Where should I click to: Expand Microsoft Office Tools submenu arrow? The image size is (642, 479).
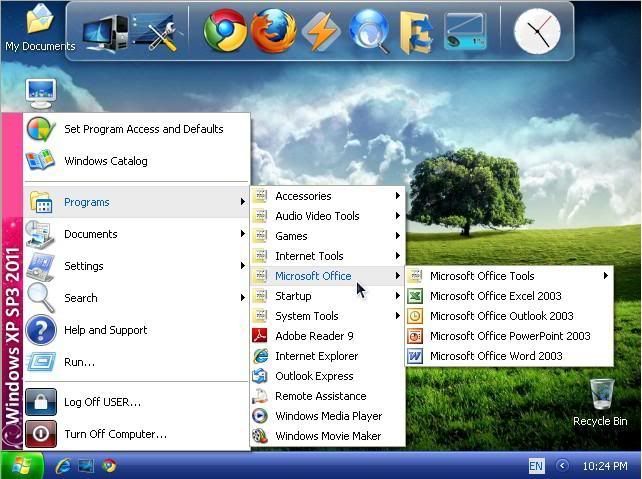tap(606, 276)
